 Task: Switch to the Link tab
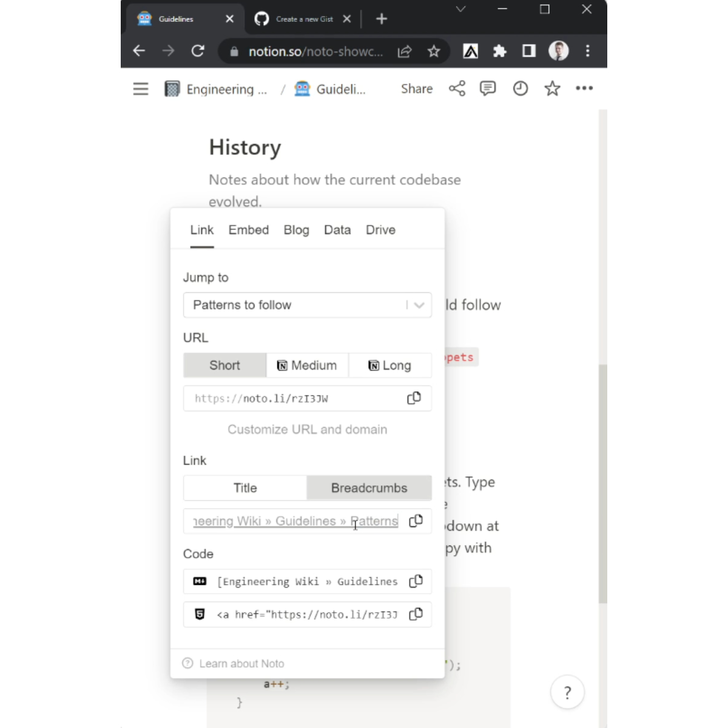tap(202, 230)
